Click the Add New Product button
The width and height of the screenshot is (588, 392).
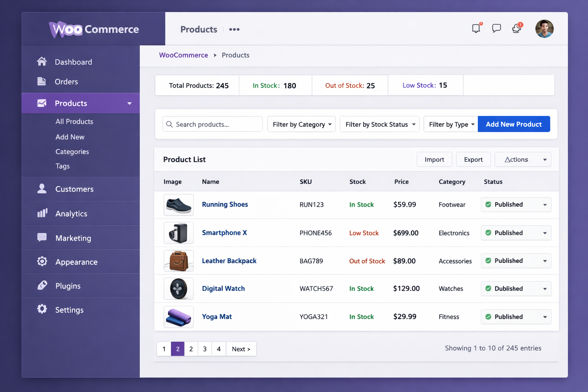(x=514, y=124)
